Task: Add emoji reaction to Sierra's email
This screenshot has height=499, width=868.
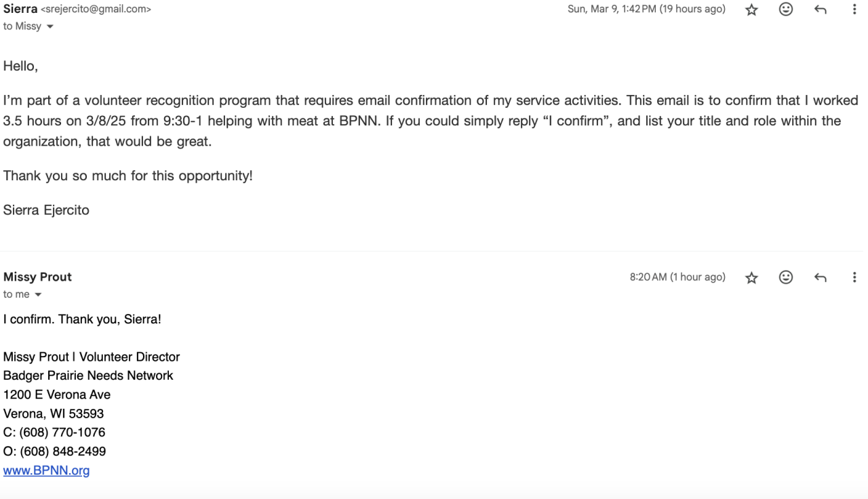Action: pyautogui.click(x=786, y=9)
